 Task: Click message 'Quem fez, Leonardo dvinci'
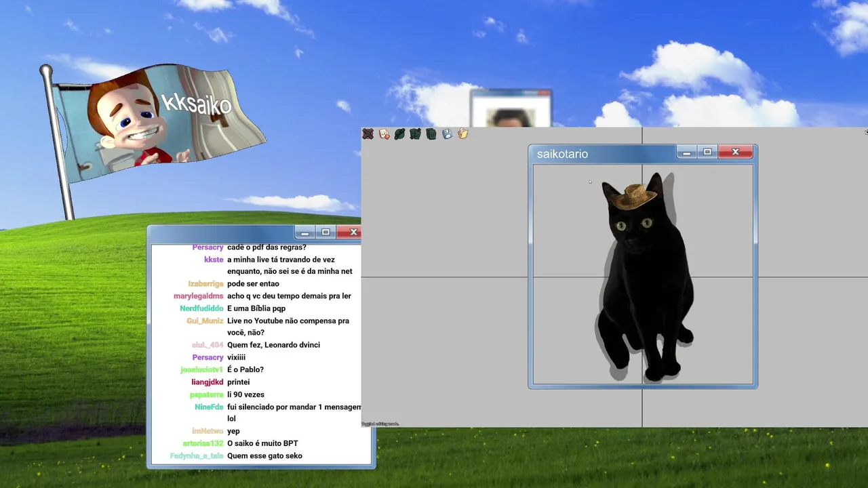click(x=273, y=345)
